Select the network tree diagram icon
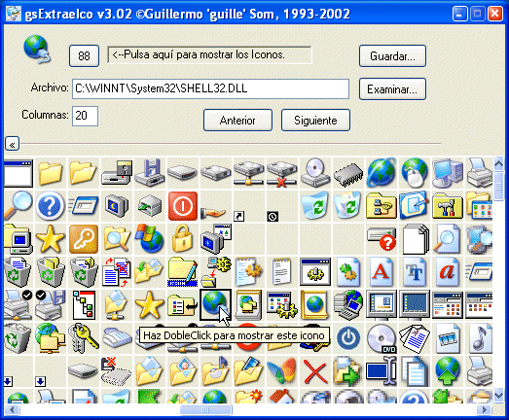Screen dimensions: 509x420 pos(84,305)
